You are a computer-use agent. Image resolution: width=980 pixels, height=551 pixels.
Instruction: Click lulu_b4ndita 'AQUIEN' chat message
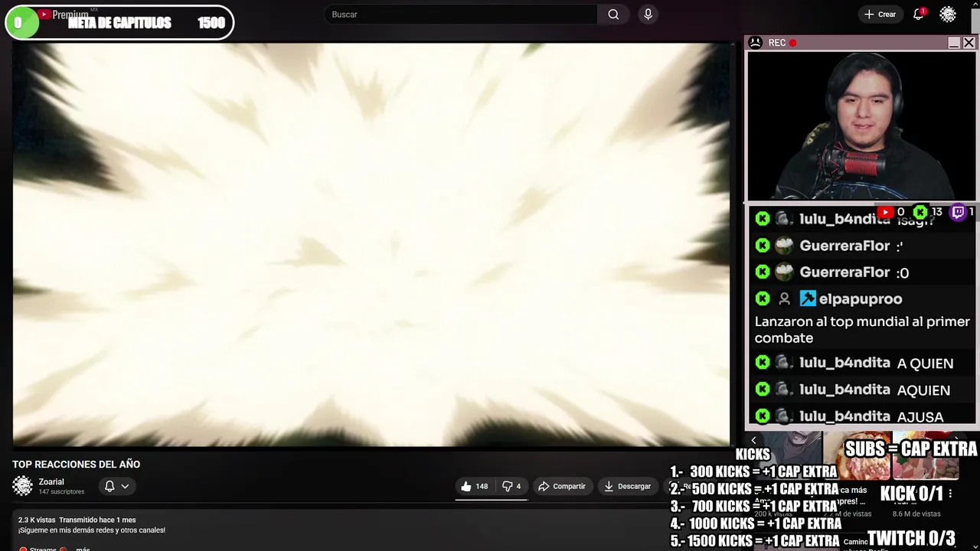point(923,390)
